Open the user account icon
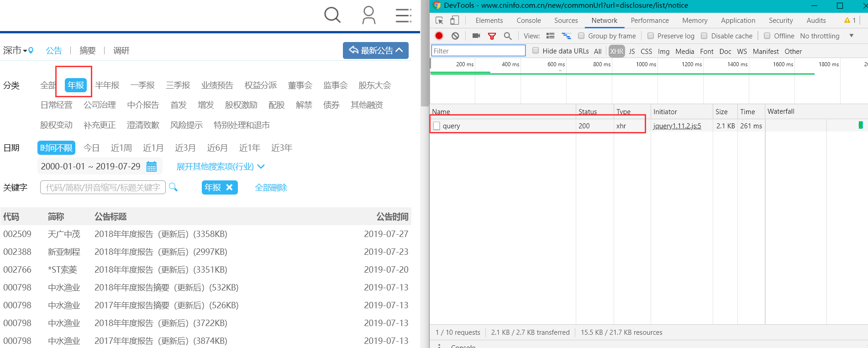Viewport: 868px width, 348px height. pos(368,15)
